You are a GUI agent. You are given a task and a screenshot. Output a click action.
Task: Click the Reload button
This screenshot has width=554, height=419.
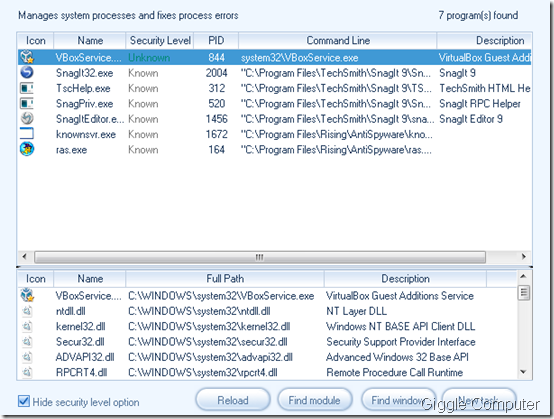(233, 400)
